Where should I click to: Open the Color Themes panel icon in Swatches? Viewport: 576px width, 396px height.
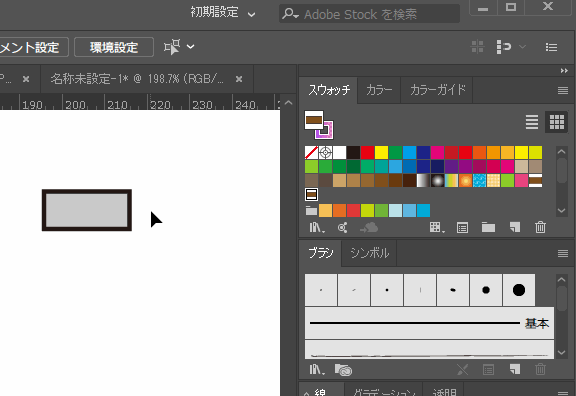[342, 228]
